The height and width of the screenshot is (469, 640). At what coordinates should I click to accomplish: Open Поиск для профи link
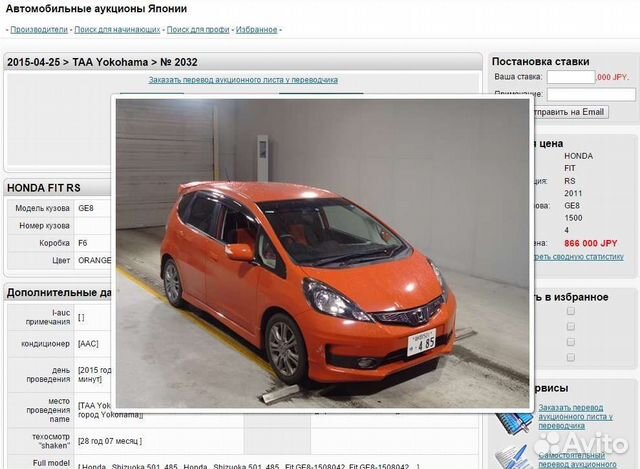198,30
